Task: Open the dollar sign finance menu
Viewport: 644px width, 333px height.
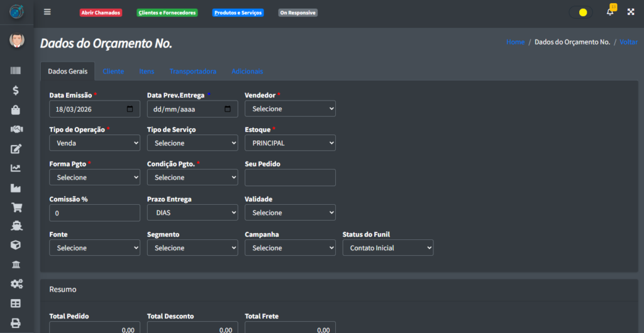Action: point(16,90)
